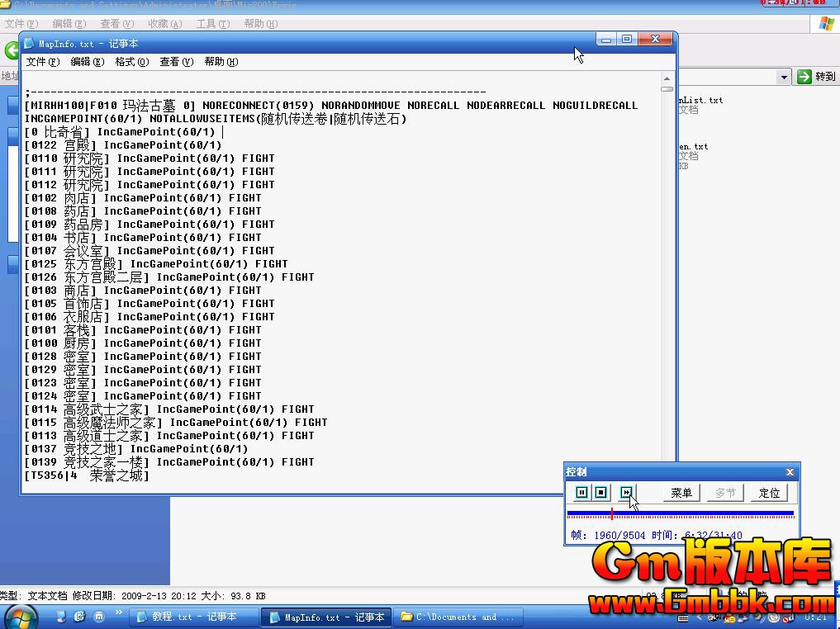Click the 定位 button
This screenshot has width=840, height=629.
click(x=769, y=493)
